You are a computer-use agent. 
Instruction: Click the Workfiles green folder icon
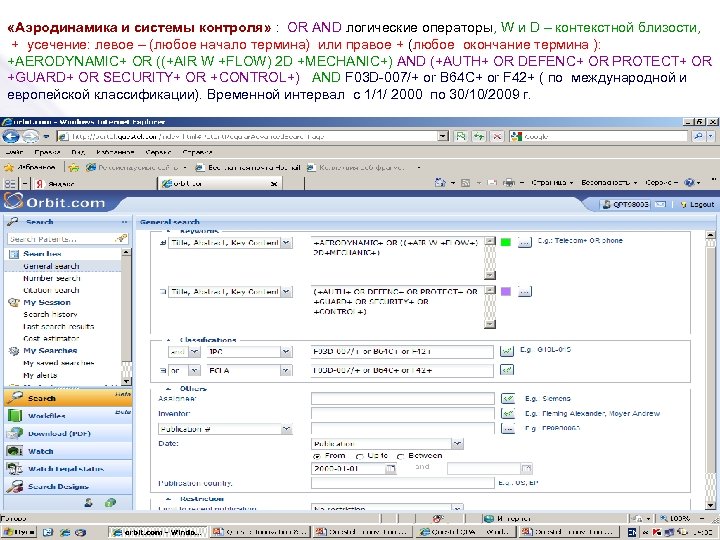click(x=15, y=416)
